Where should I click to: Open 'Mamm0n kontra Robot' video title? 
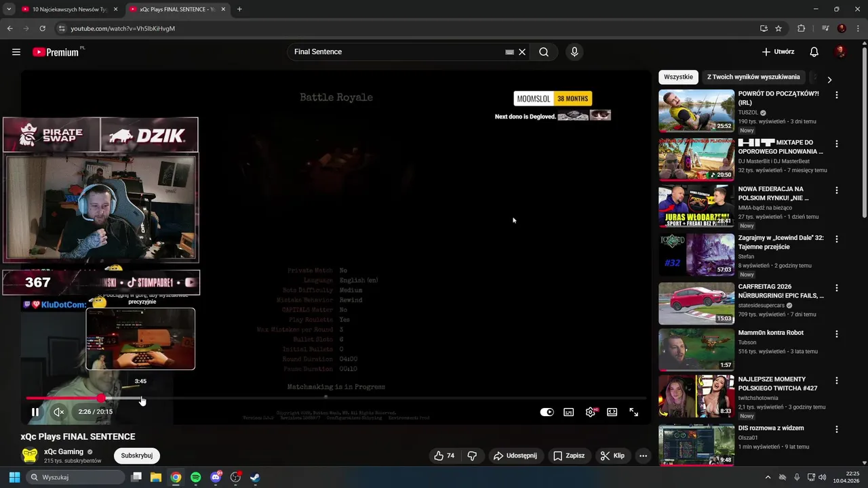tap(771, 333)
